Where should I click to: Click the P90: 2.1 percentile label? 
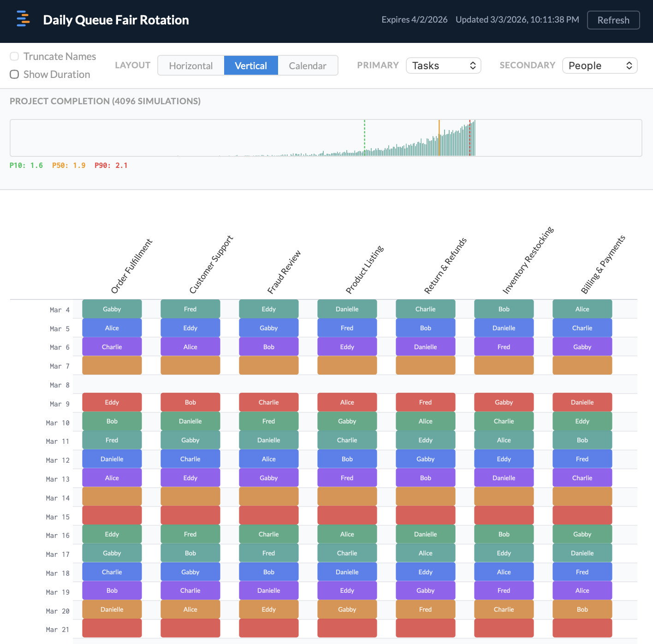click(111, 165)
